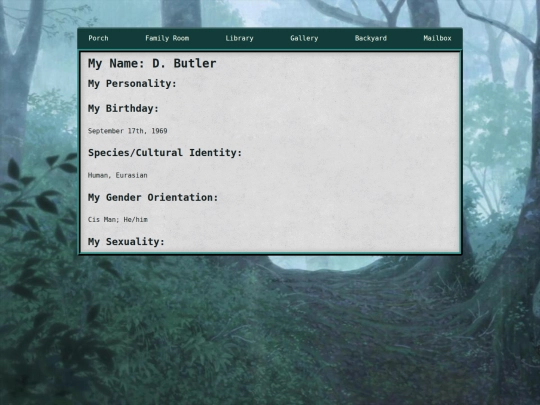Click the 'My Birthday:' heading
This screenshot has height=405, width=540.
pyautogui.click(x=123, y=108)
